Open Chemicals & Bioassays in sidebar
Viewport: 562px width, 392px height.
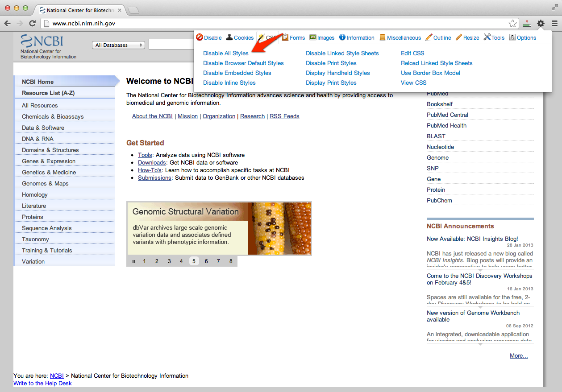64,116
